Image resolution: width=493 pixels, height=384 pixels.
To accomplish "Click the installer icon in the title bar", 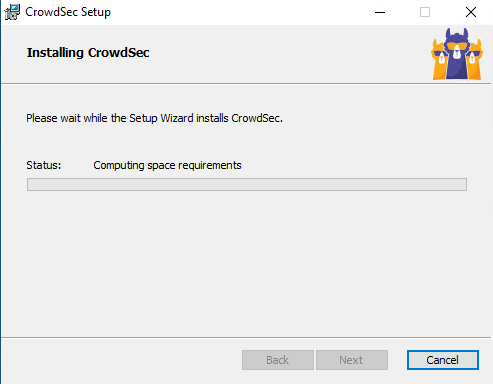I will tap(12, 12).
